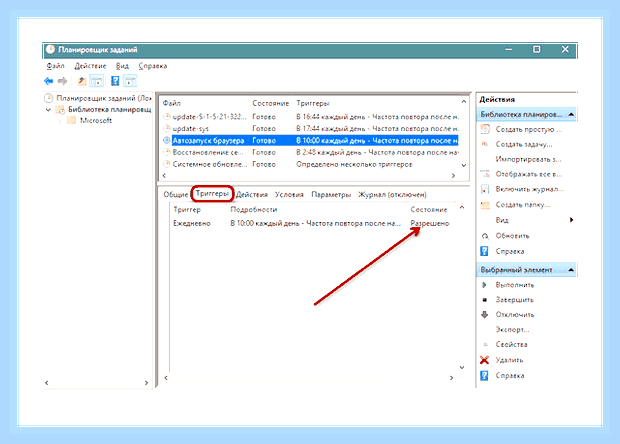Click the clock icon of Планировщик заданий tree root
The image size is (620, 444).
click(49, 98)
